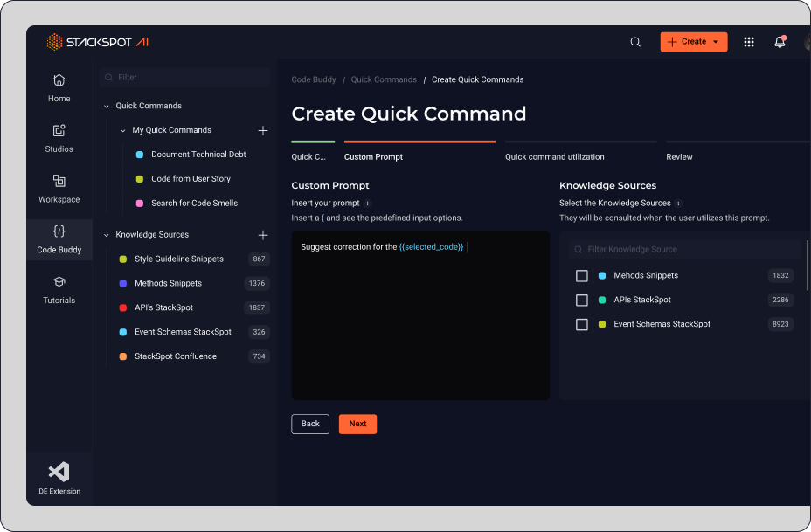Go to the Quick C... step tab
The width and height of the screenshot is (811, 532).
312,150
